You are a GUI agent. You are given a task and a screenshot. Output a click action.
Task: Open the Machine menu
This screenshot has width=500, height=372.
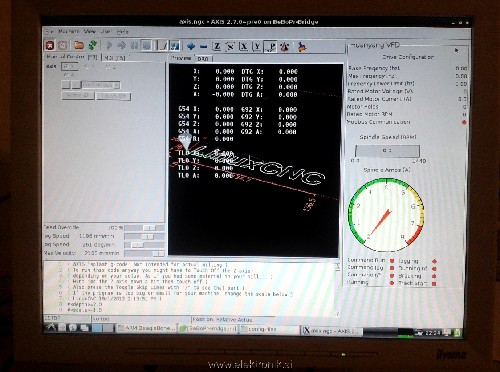tap(69, 31)
